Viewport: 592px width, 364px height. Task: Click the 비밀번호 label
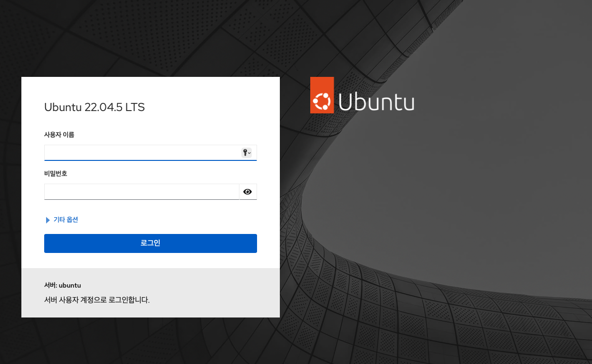coord(56,174)
